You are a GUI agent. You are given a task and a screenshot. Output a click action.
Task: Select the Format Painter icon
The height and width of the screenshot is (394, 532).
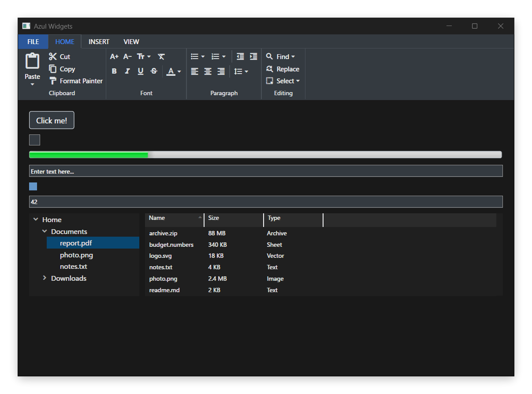tap(53, 81)
